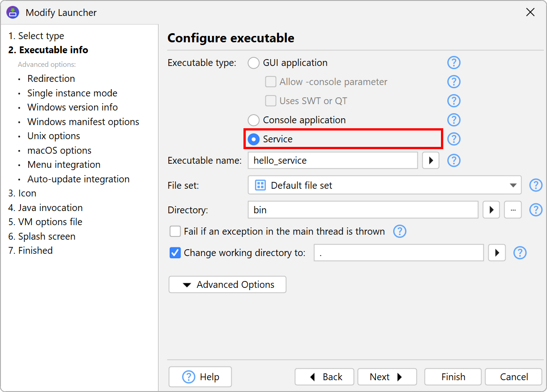Image resolution: width=547 pixels, height=392 pixels.
Task: Choose the Console application radio button
Action: click(x=253, y=120)
